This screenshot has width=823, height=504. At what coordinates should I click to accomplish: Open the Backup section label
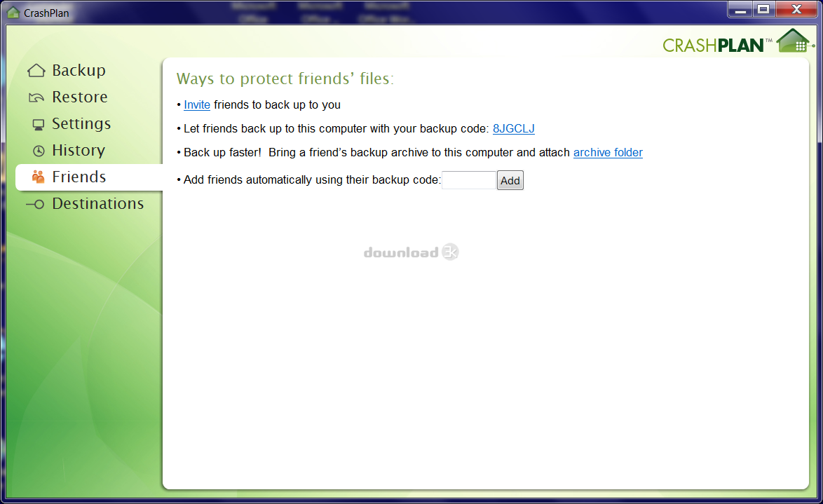point(79,71)
